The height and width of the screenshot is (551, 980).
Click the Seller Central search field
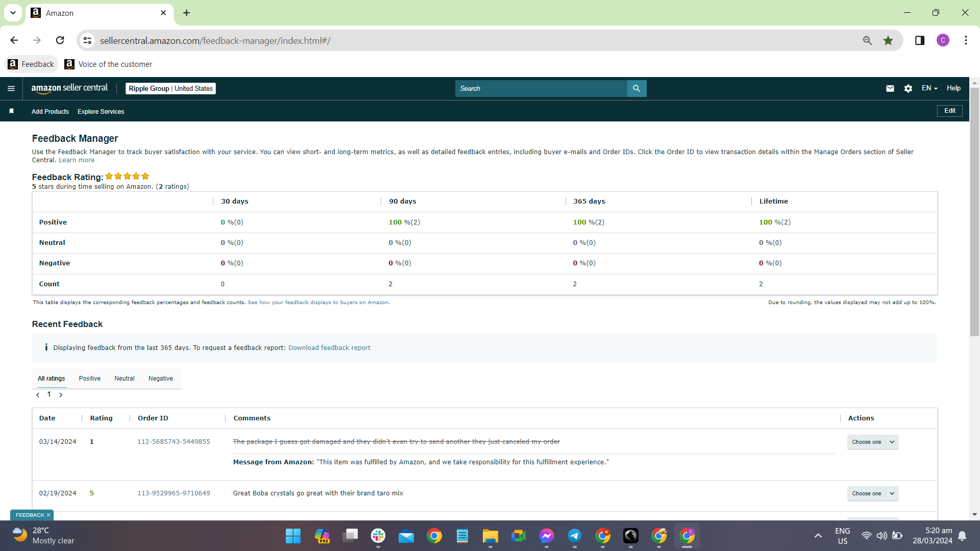tap(541, 88)
